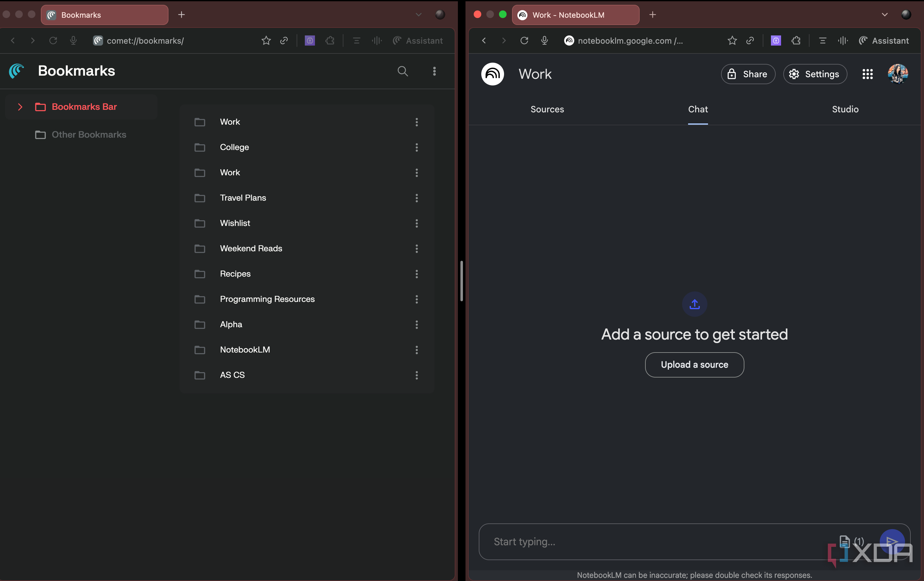
Task: Expand the Bookmarks Bar tree chevron
Action: [20, 107]
